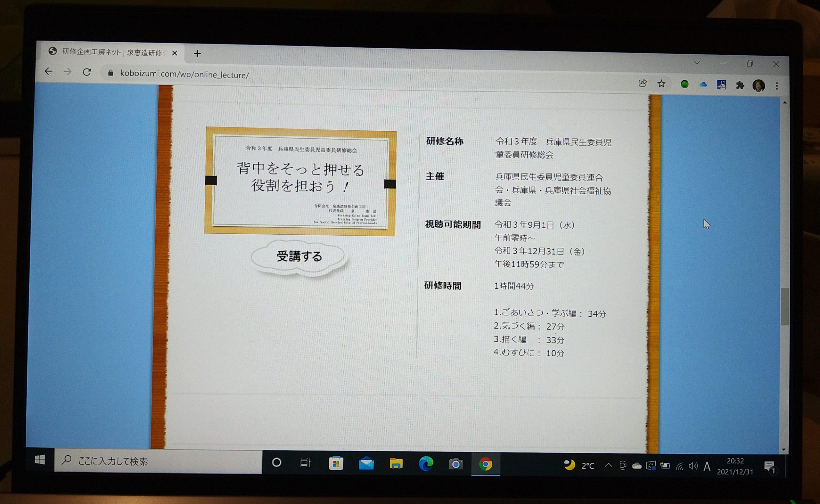Click the 主催 label
The width and height of the screenshot is (820, 504).
(x=435, y=177)
